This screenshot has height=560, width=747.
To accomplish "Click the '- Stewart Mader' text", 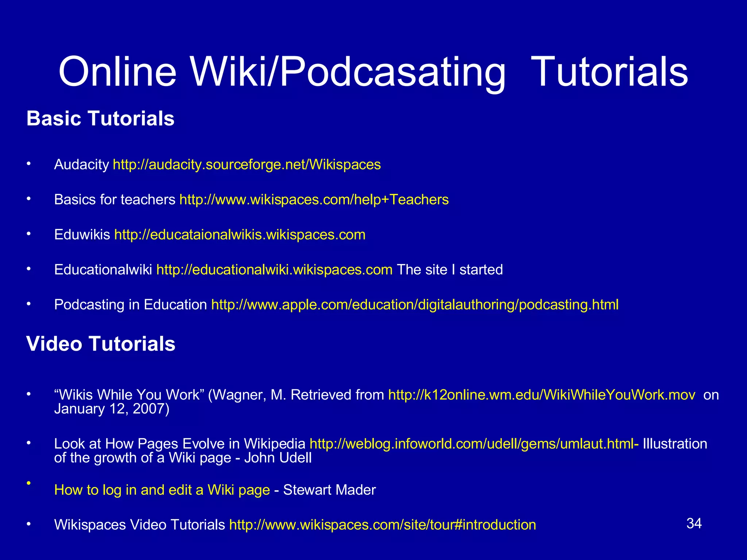I will (325, 490).
